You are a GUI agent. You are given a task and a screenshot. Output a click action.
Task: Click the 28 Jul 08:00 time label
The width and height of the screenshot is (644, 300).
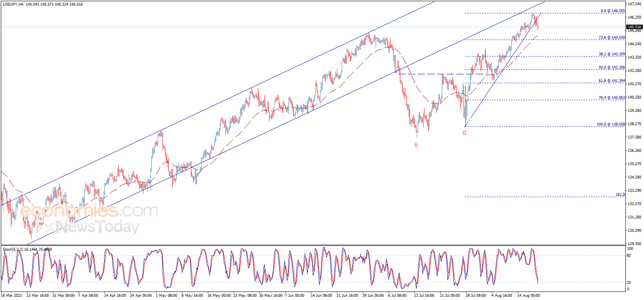coord(476,296)
